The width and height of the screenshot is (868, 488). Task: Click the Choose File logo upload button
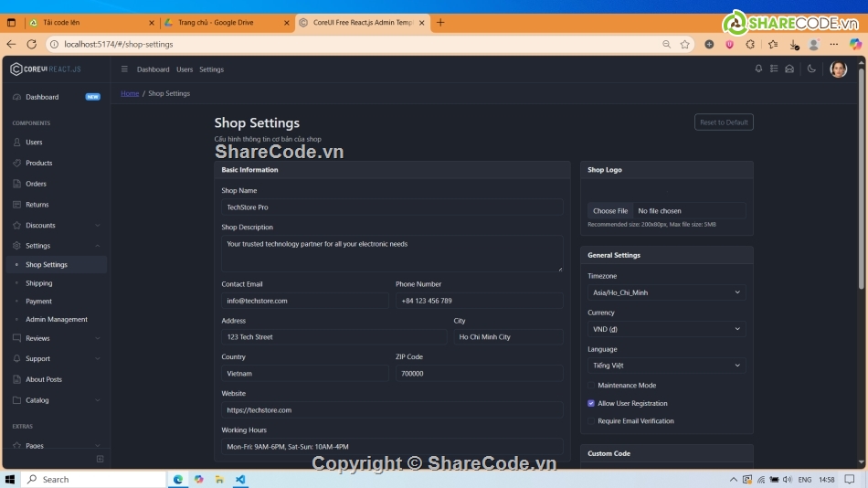(610, 211)
